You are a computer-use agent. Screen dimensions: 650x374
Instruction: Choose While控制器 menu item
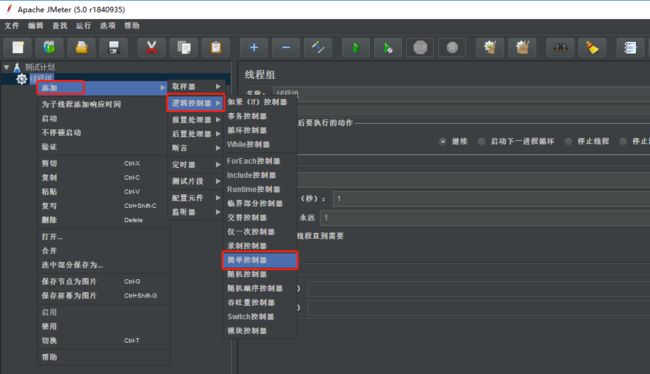pyautogui.click(x=260, y=144)
